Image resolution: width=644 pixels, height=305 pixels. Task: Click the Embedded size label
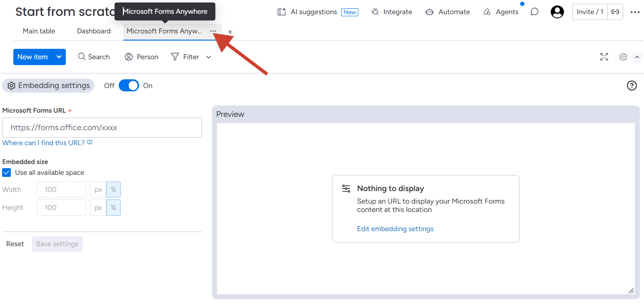25,162
